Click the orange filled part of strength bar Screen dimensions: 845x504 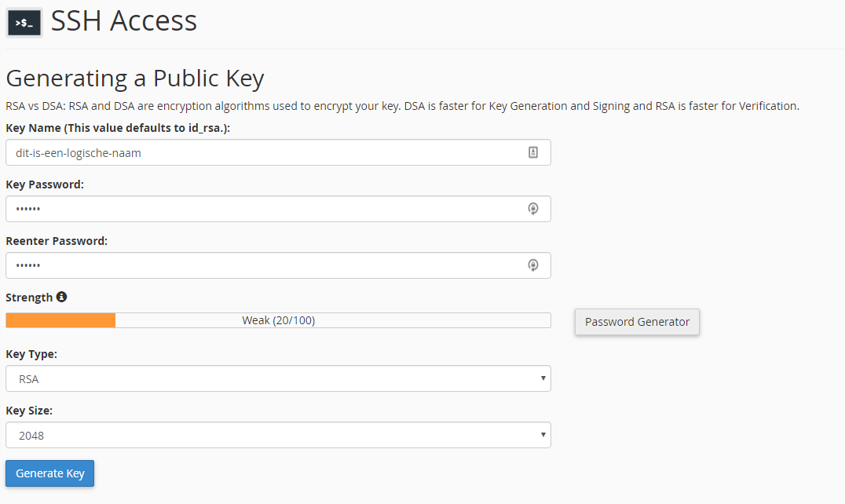(61, 320)
